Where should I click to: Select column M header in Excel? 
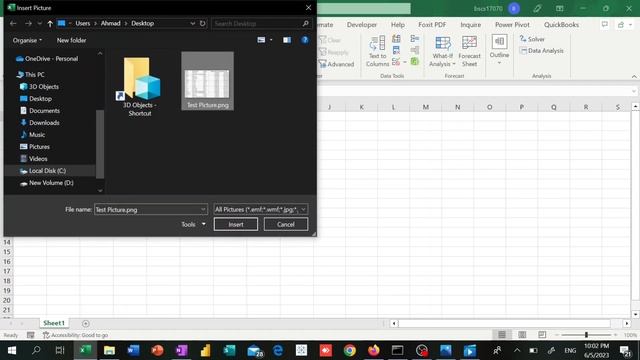(425, 107)
